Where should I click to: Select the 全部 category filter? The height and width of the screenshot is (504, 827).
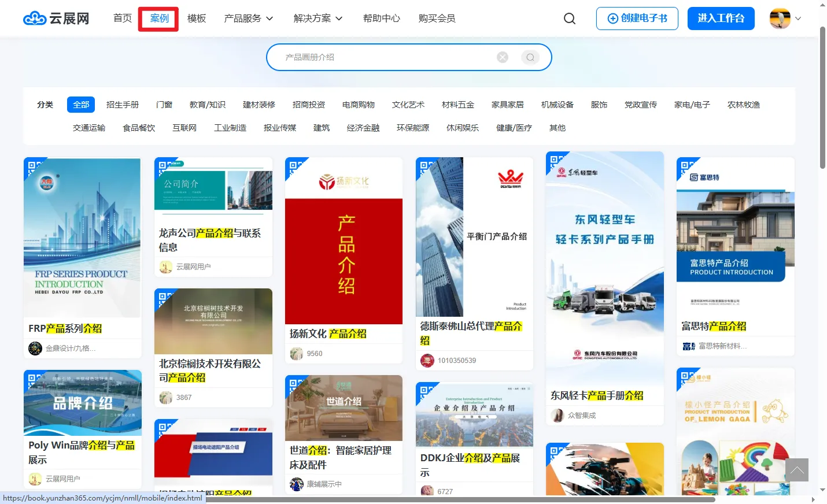pyautogui.click(x=81, y=105)
